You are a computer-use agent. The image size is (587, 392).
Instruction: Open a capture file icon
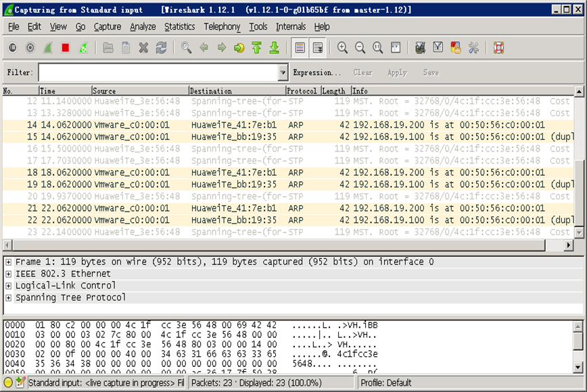tap(108, 48)
